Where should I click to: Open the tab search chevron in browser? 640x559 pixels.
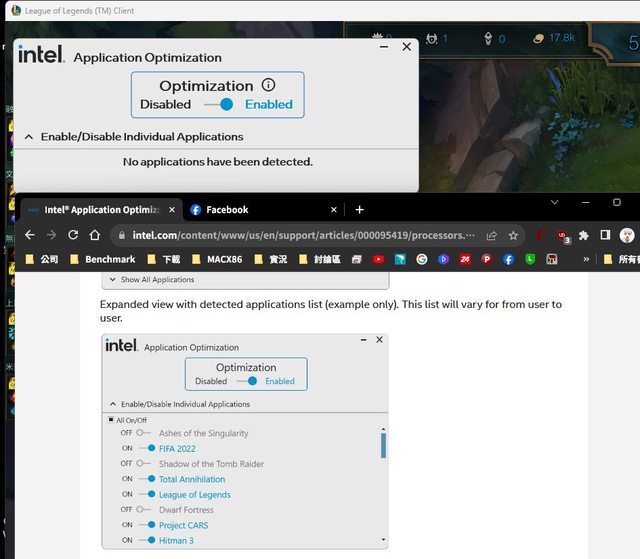click(x=555, y=202)
